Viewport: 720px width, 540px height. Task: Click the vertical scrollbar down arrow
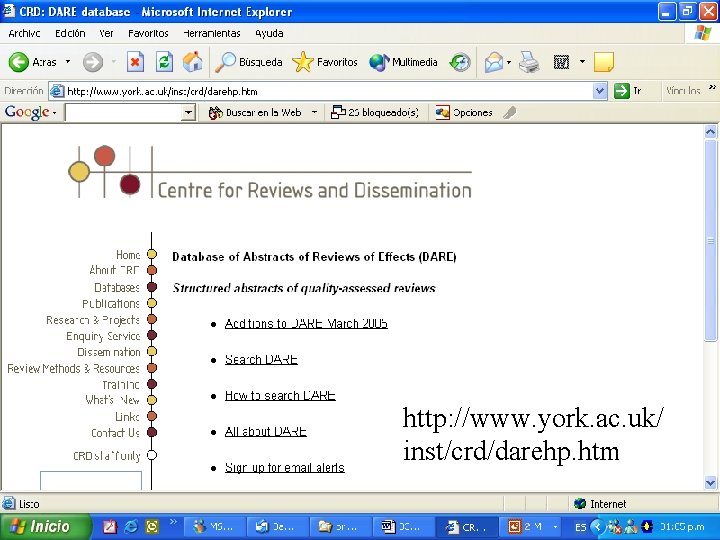(710, 482)
